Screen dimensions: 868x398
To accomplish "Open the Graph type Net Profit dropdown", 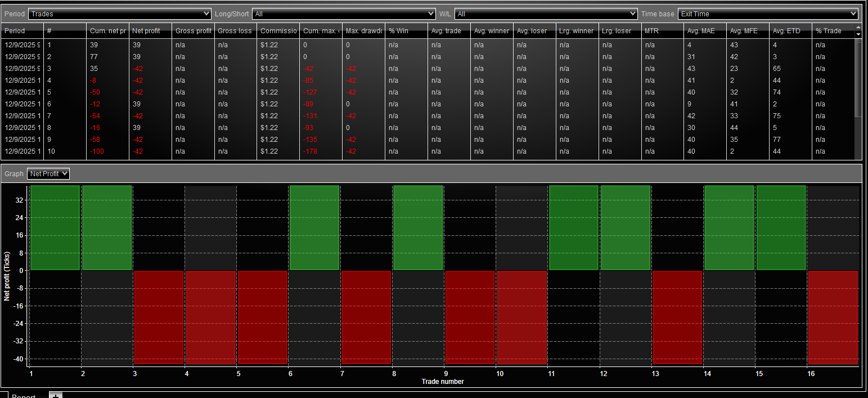I will pos(48,174).
